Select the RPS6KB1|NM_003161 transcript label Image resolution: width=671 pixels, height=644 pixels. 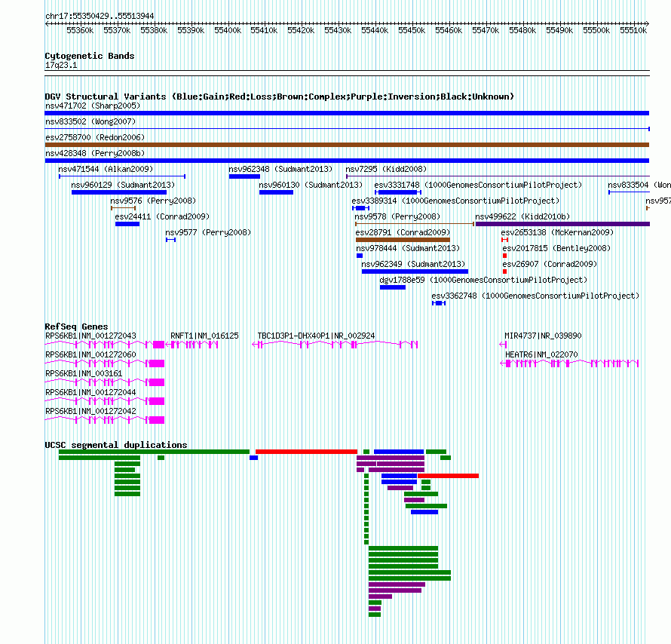coord(84,373)
